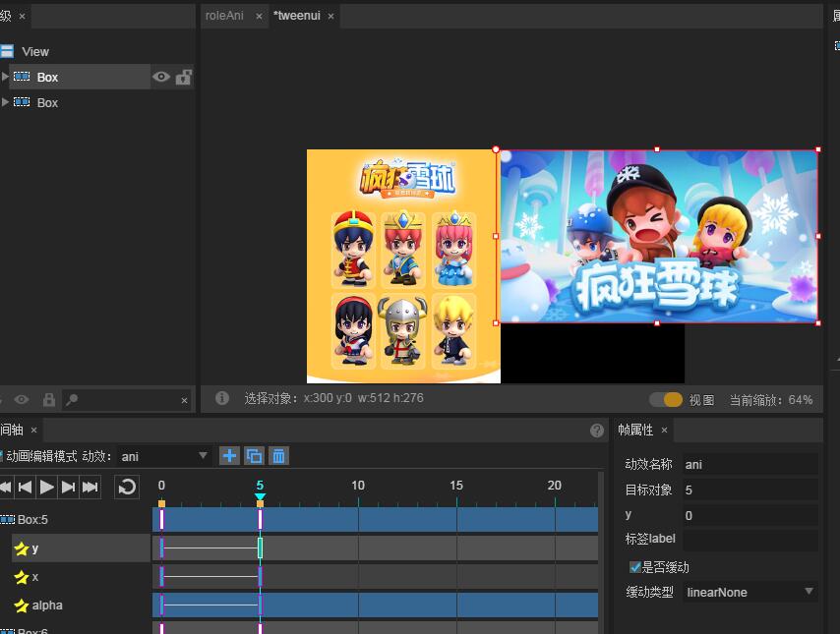Image resolution: width=840 pixels, height=634 pixels.
Task: Close the hierarchy panel tab
Action: pyautogui.click(x=22, y=16)
